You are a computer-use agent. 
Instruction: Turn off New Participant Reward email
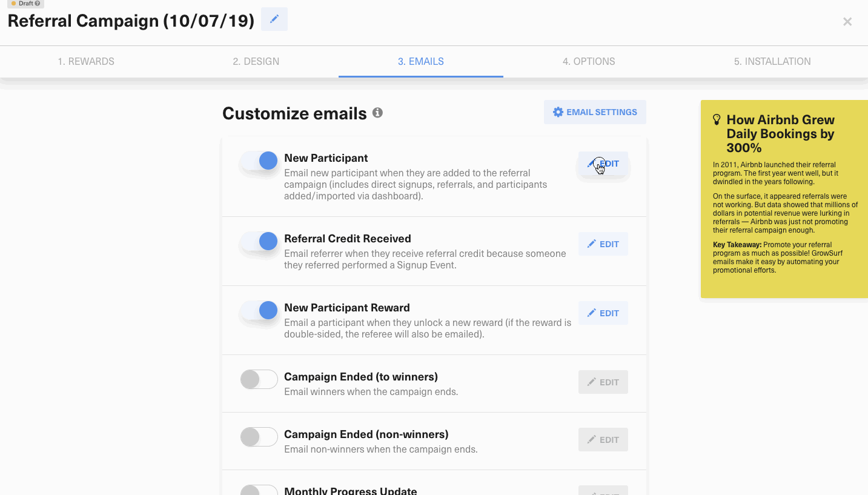click(x=259, y=310)
